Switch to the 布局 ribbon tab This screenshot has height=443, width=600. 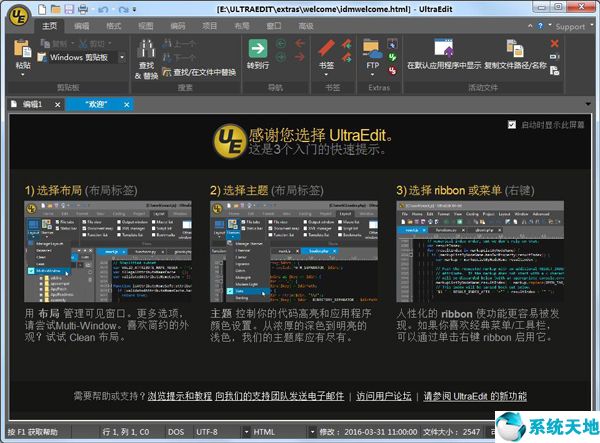tap(241, 26)
